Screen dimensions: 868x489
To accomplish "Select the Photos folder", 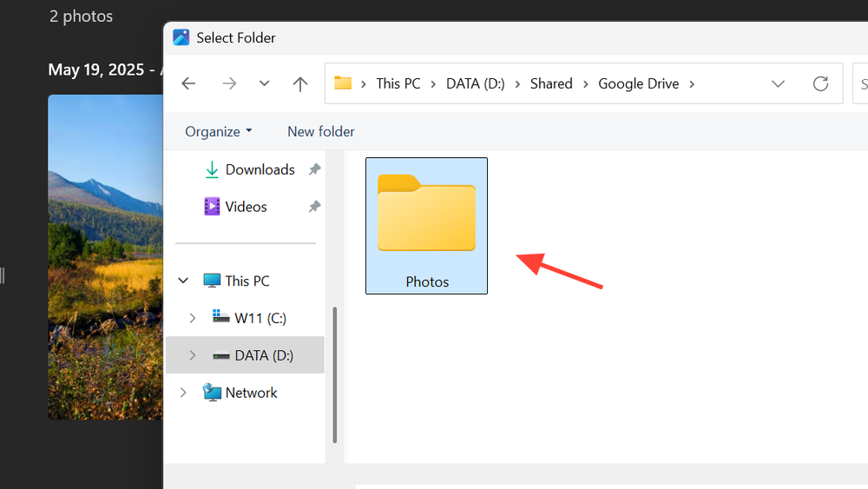I will coord(426,225).
